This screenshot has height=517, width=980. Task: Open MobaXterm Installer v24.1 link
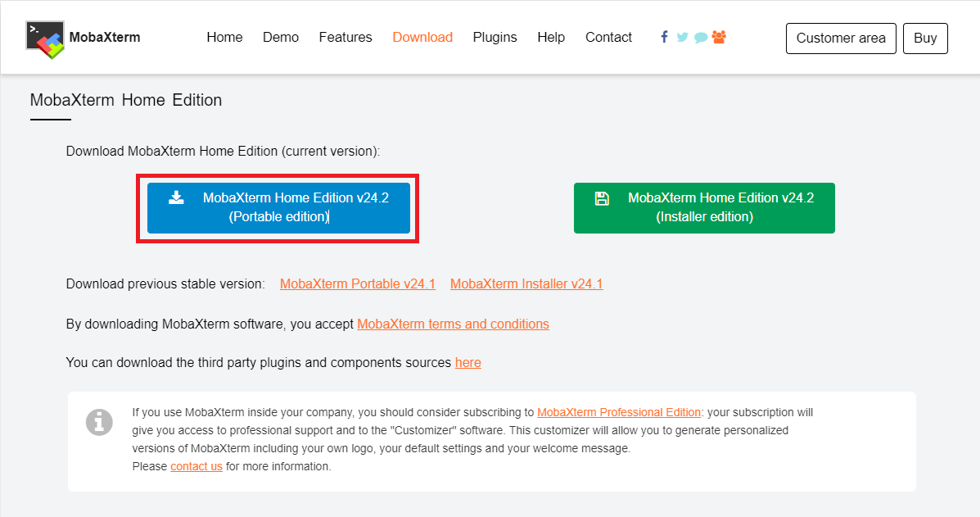coord(526,283)
